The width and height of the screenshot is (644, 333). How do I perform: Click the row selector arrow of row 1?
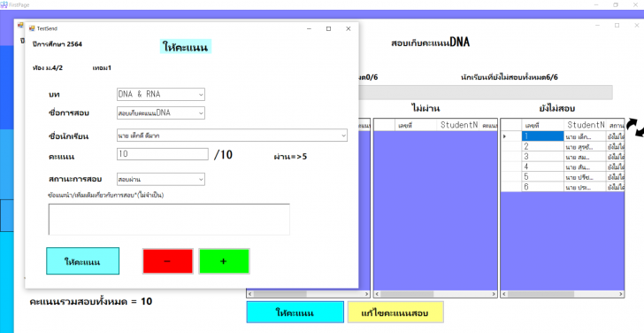pyautogui.click(x=511, y=136)
